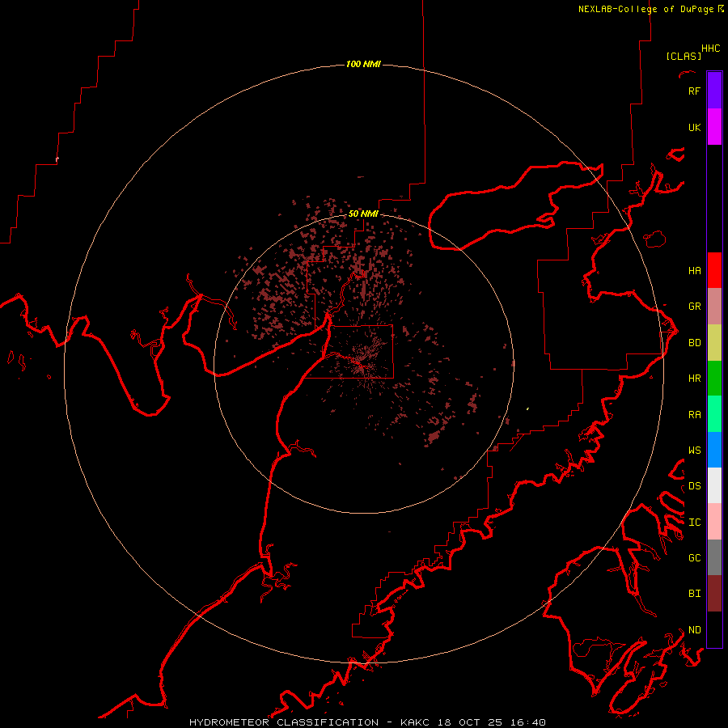Select the IC light-pink legend swatch

[x=714, y=522]
